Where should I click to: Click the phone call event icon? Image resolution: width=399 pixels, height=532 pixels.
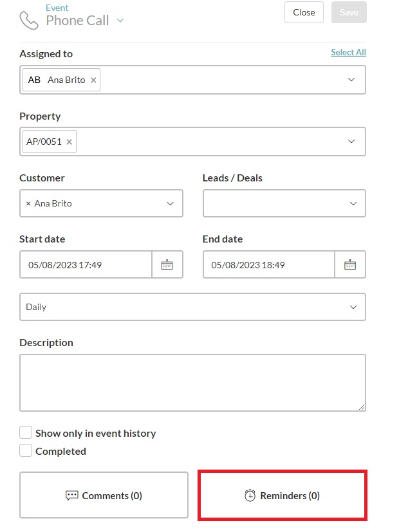[x=29, y=20]
